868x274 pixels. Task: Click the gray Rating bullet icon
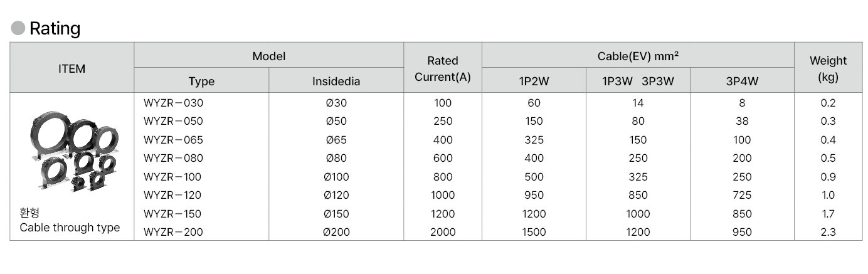click(18, 28)
